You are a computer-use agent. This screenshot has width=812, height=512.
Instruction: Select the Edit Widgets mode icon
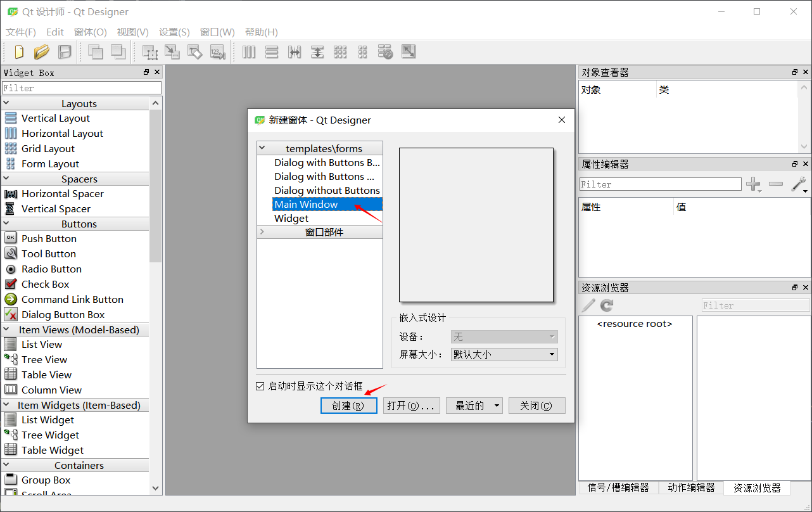[x=150, y=52]
